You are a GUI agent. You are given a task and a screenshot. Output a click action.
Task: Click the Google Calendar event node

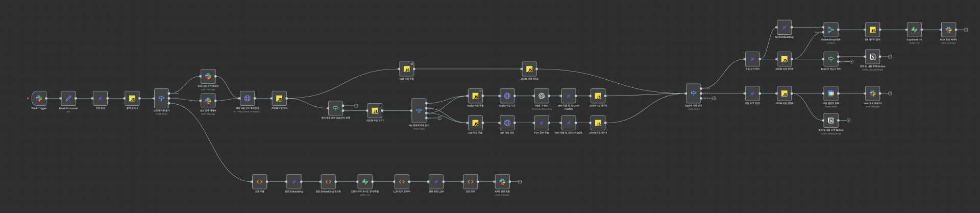coord(831,93)
